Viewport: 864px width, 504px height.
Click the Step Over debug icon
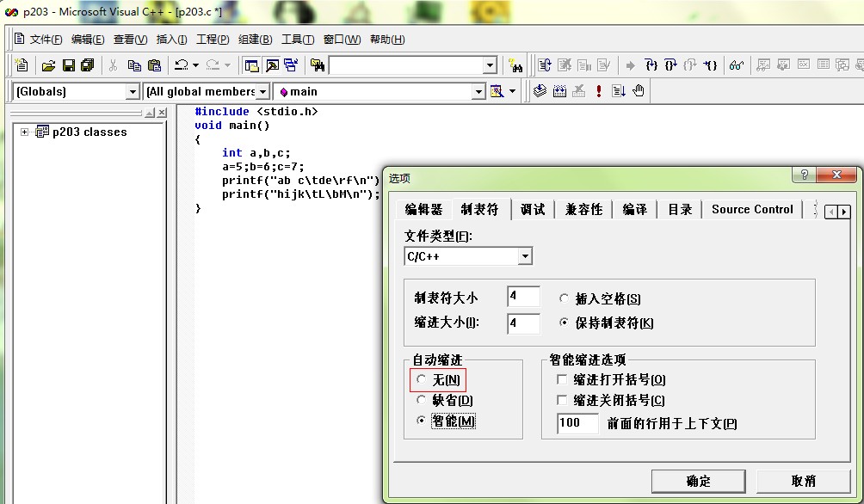[x=670, y=65]
